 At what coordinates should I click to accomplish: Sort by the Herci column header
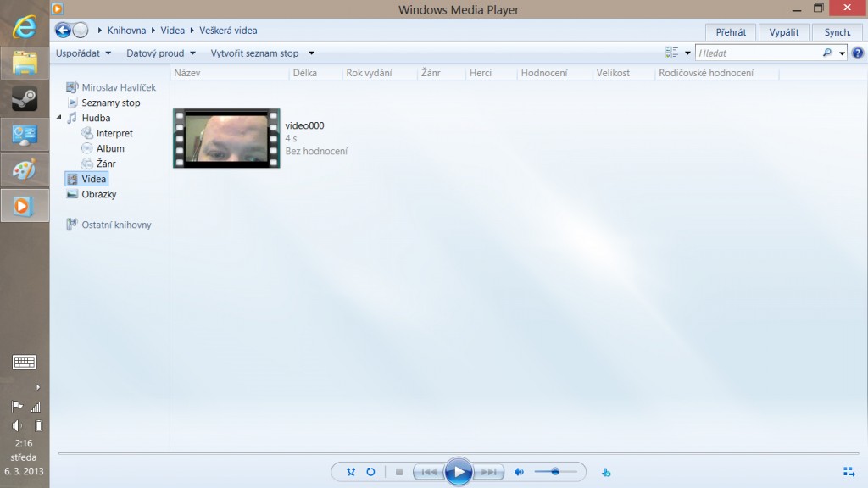[491, 73]
